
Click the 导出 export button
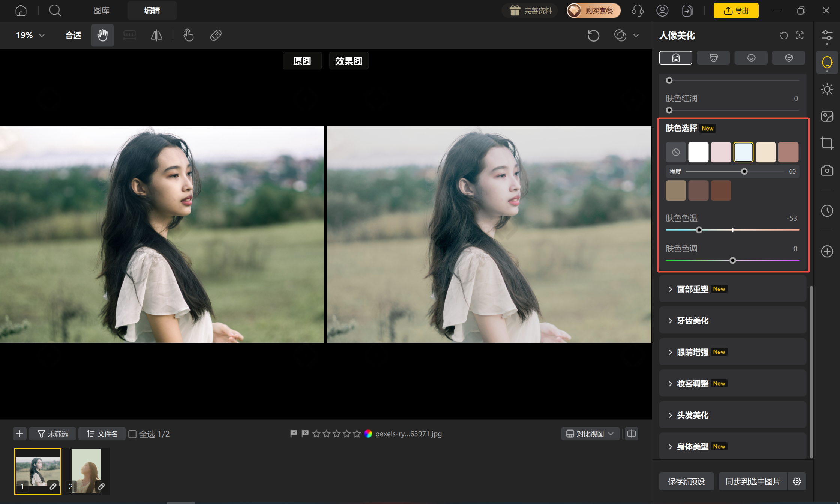coord(736,10)
